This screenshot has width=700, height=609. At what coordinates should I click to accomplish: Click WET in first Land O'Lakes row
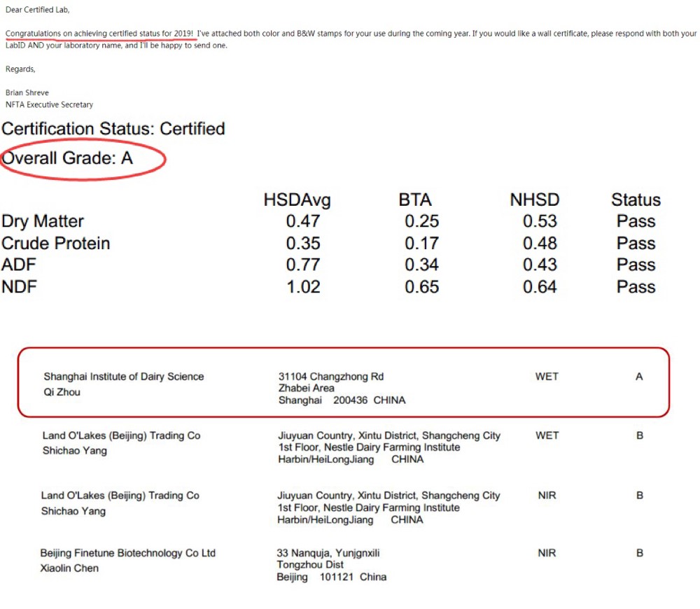(x=547, y=435)
